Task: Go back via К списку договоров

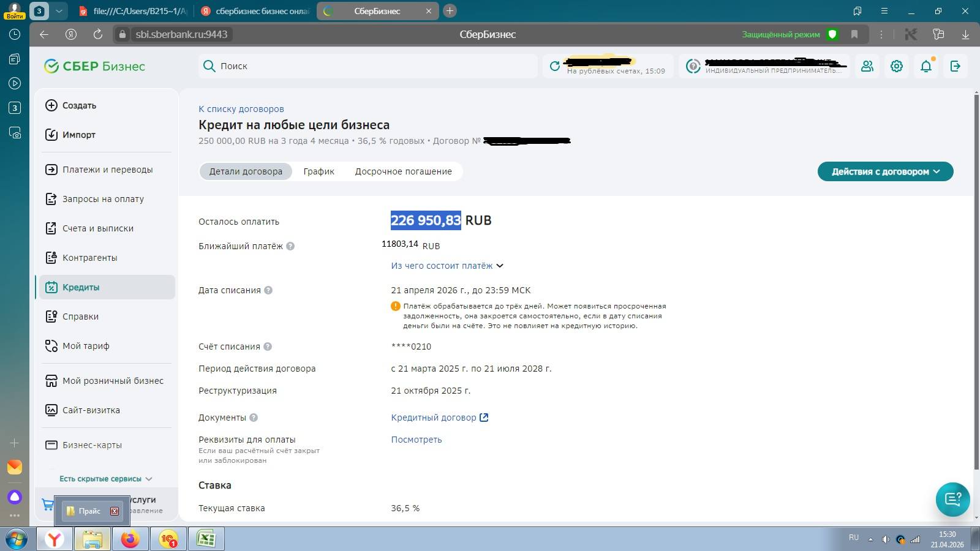Action: (x=241, y=109)
